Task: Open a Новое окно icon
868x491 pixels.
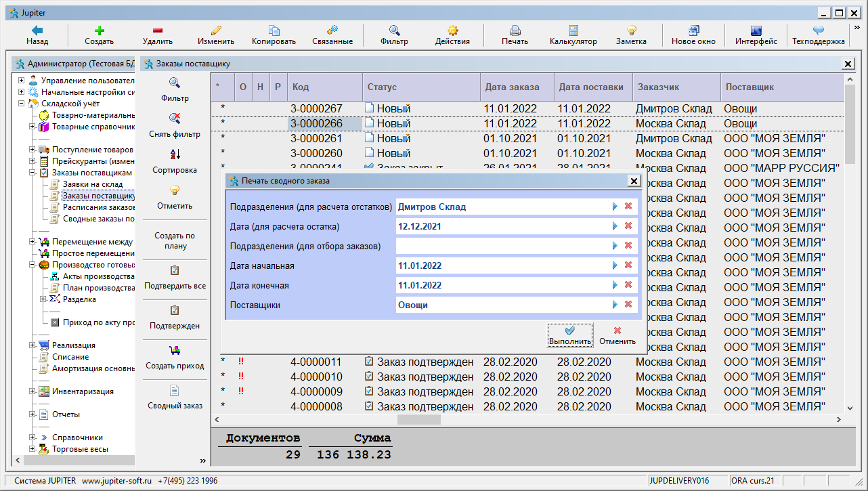Action: 693,30
